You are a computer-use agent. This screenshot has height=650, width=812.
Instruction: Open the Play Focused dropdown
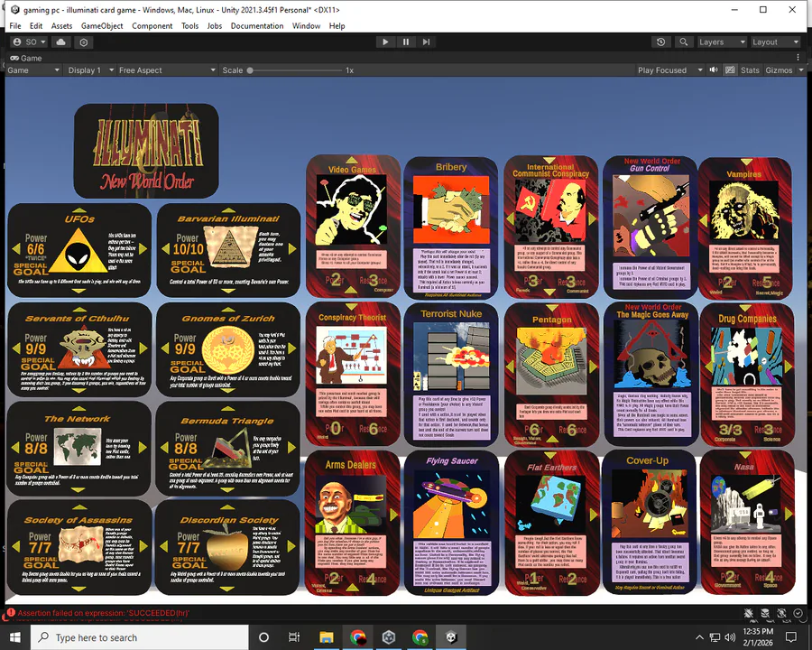670,70
